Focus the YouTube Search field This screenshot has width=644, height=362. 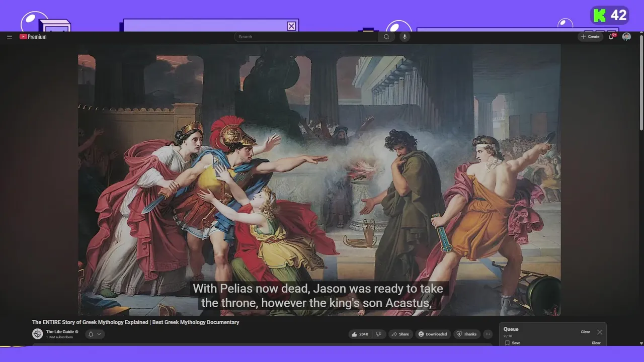(x=306, y=37)
